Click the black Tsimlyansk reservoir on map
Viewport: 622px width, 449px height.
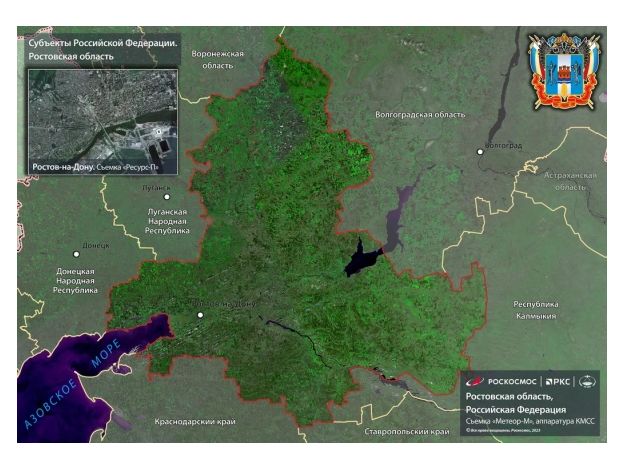(359, 260)
